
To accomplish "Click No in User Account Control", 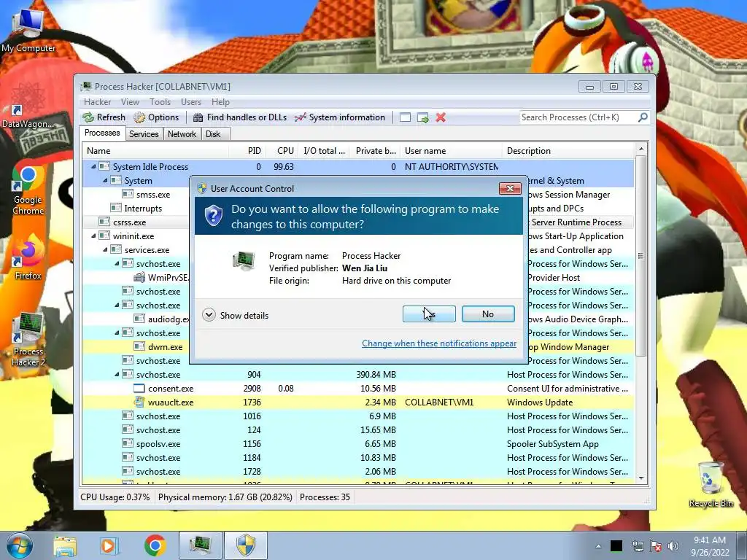I will pyautogui.click(x=488, y=314).
